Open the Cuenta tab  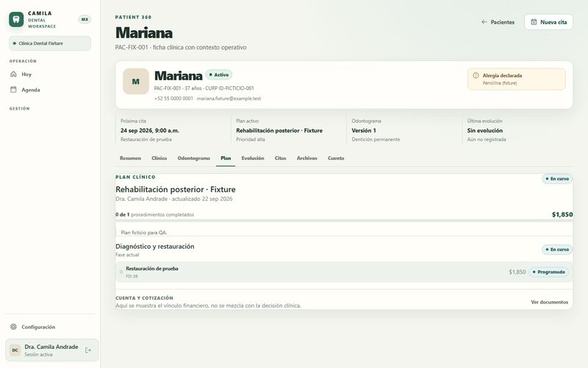click(336, 158)
